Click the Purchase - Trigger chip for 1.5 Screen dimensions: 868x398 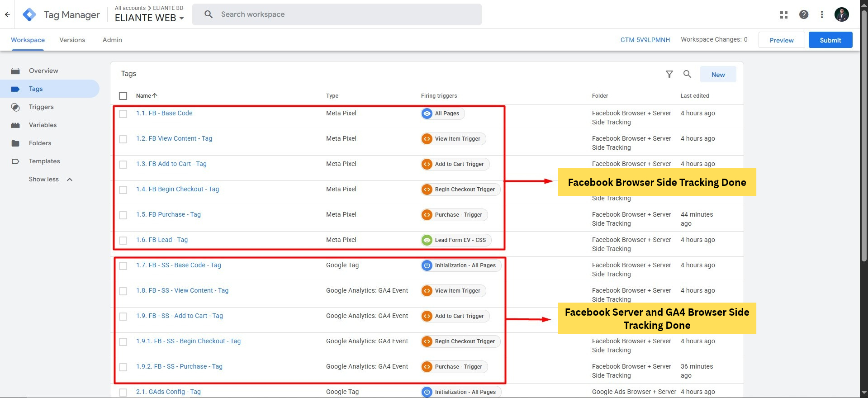(x=454, y=215)
